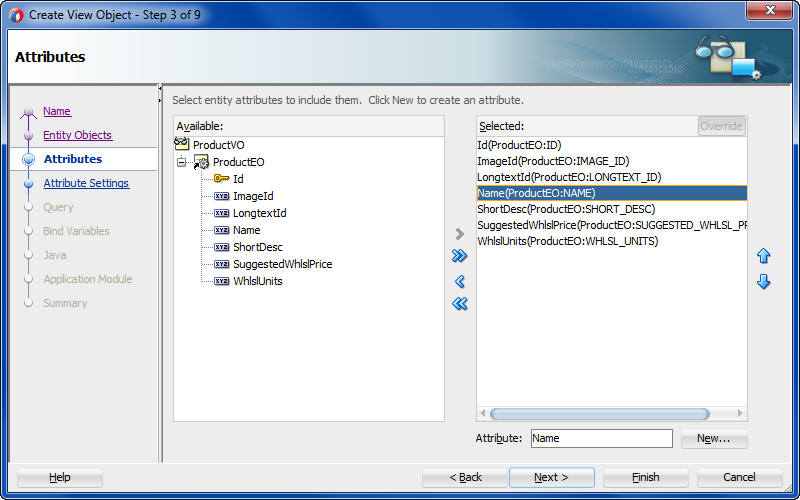Screen dimensions: 800x500
Task: Select ImageId in the Available tree
Action: [x=253, y=196]
